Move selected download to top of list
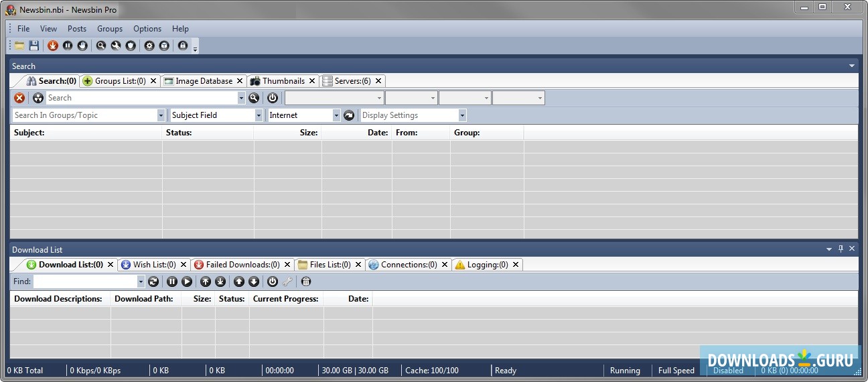868x382 pixels. pyautogui.click(x=206, y=281)
